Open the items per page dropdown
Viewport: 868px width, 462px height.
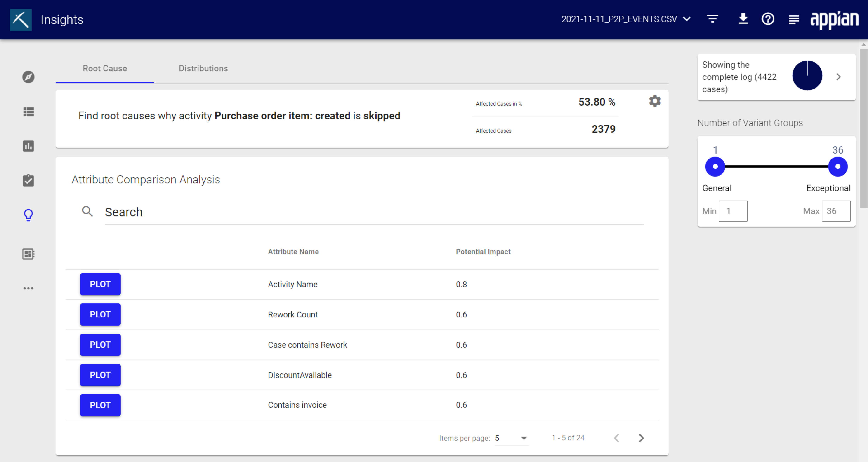point(512,438)
